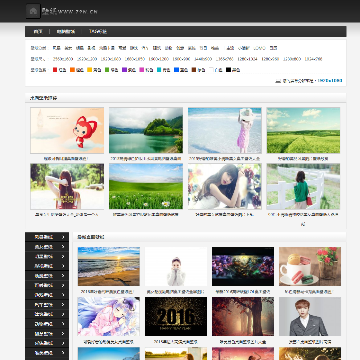
Task: Select the 1024x768 resolution link
Action: pyautogui.click(x=313, y=59)
